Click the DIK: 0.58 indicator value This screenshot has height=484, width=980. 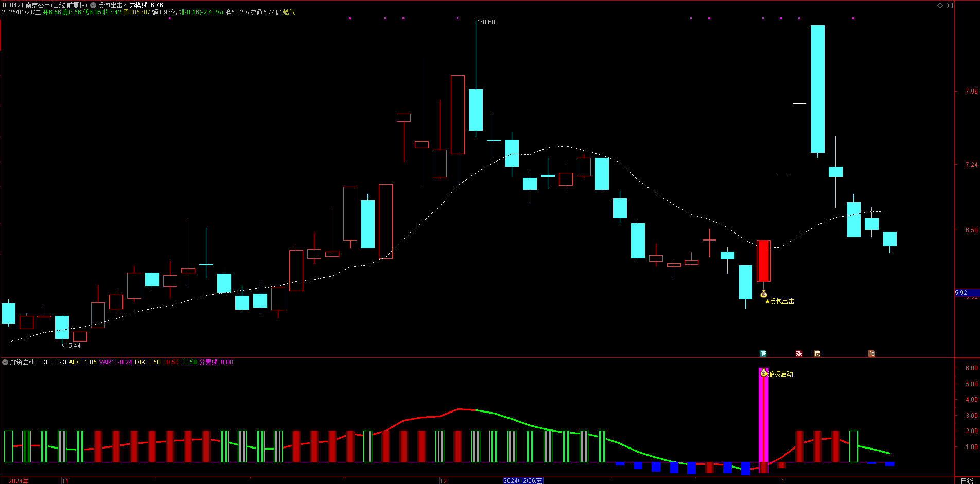coord(148,362)
